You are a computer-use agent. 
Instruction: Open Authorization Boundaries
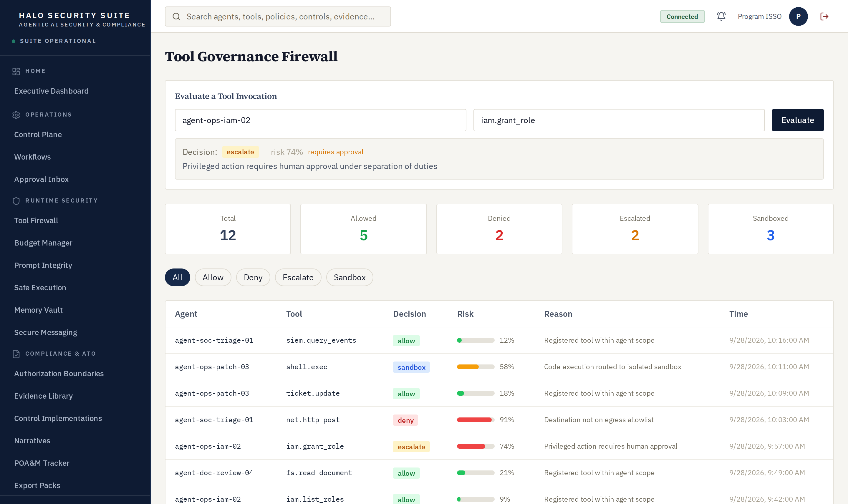click(x=59, y=374)
